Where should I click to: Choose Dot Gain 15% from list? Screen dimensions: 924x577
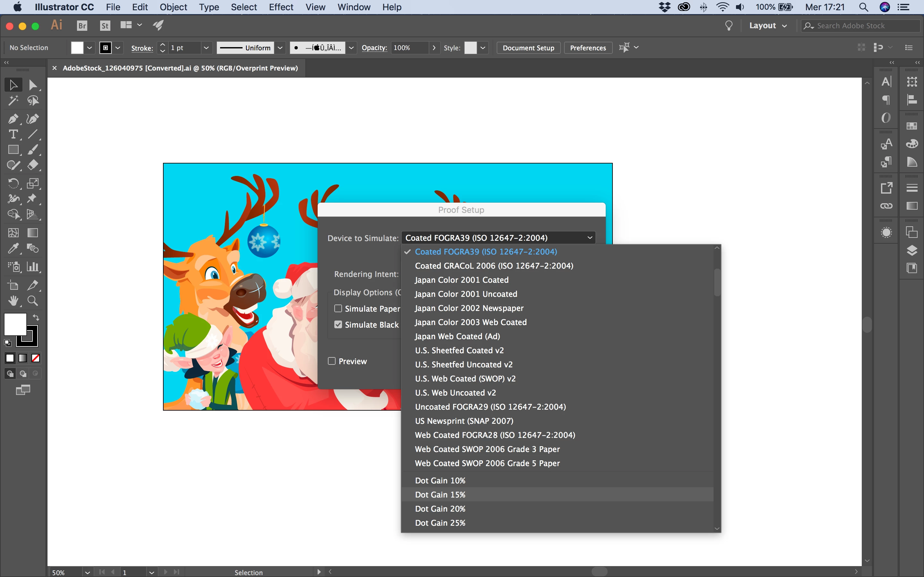[x=440, y=495]
